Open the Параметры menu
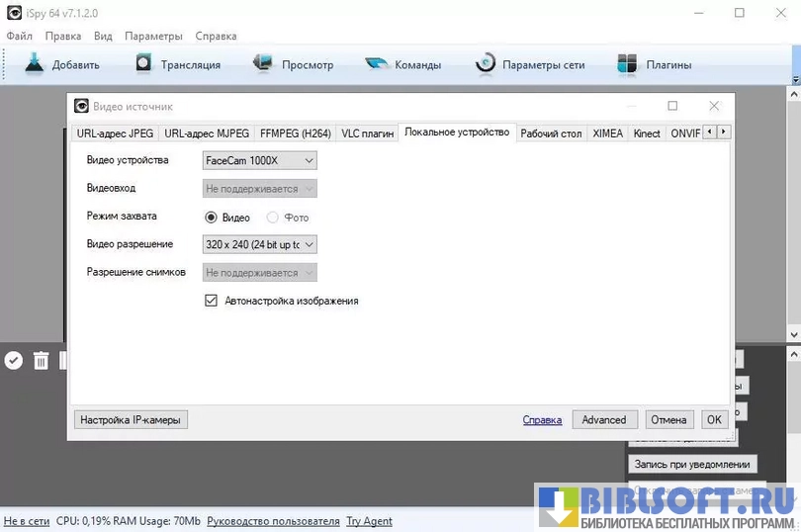 point(153,37)
